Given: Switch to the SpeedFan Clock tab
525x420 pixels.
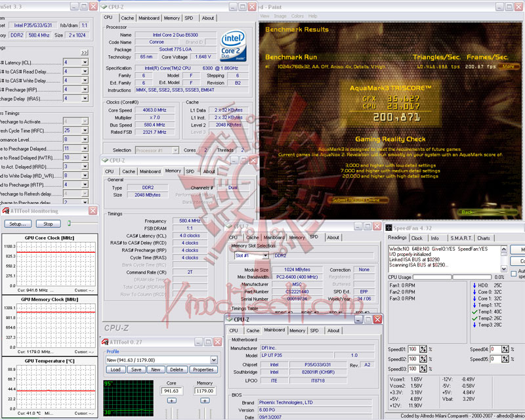Looking at the screenshot, I should [417, 238].
